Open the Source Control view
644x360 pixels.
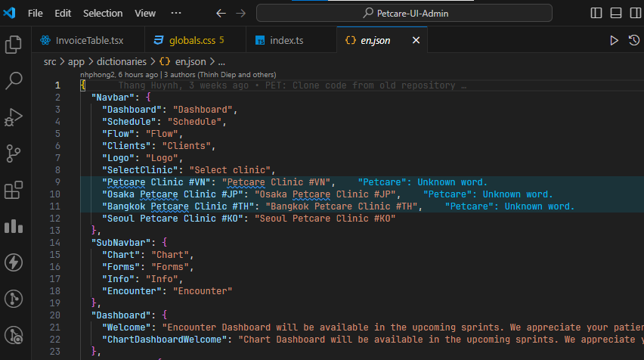click(x=14, y=154)
